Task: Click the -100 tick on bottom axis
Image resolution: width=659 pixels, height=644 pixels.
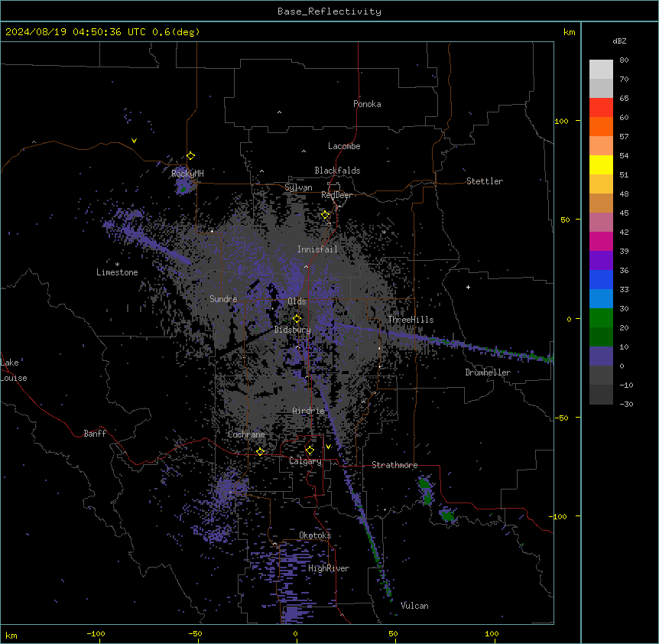Action: 96,633
